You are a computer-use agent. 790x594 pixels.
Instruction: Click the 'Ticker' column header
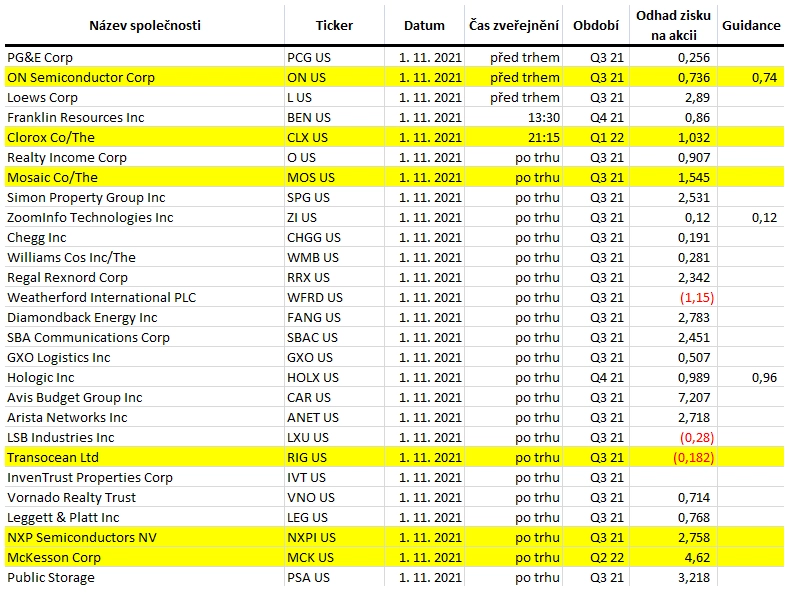(334, 26)
